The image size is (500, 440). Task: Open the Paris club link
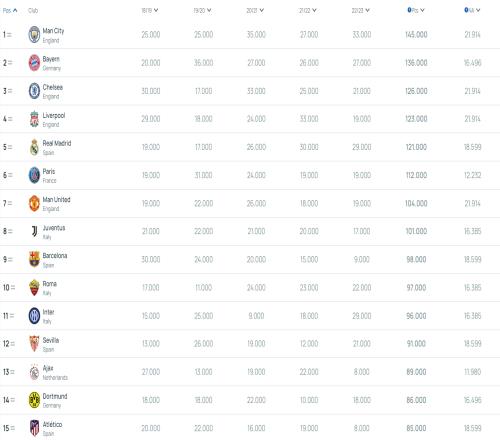(x=49, y=172)
